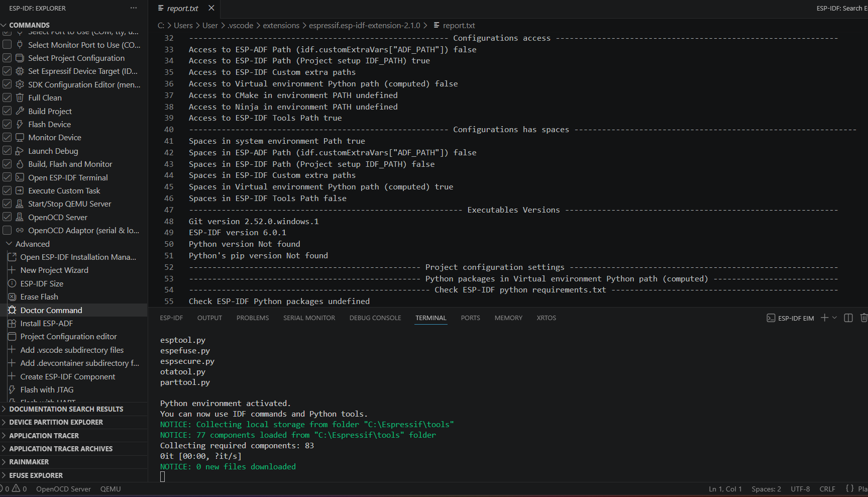This screenshot has height=497, width=868.
Task: Click OpenOCD Server in the status bar
Action: [63, 489]
